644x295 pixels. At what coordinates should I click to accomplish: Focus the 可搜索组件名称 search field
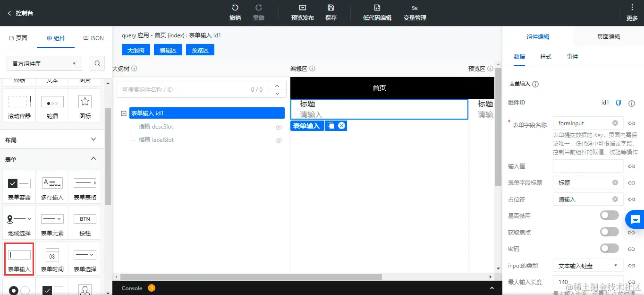tap(192, 89)
